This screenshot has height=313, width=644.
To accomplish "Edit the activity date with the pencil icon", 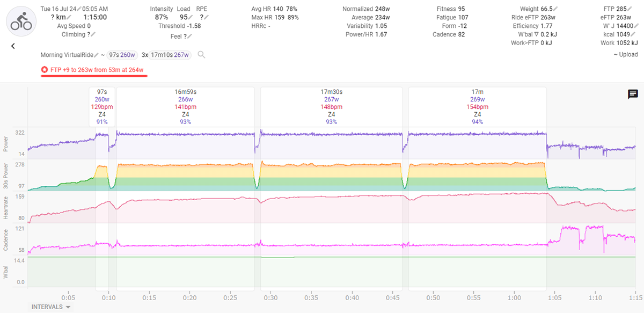I will point(79,9).
